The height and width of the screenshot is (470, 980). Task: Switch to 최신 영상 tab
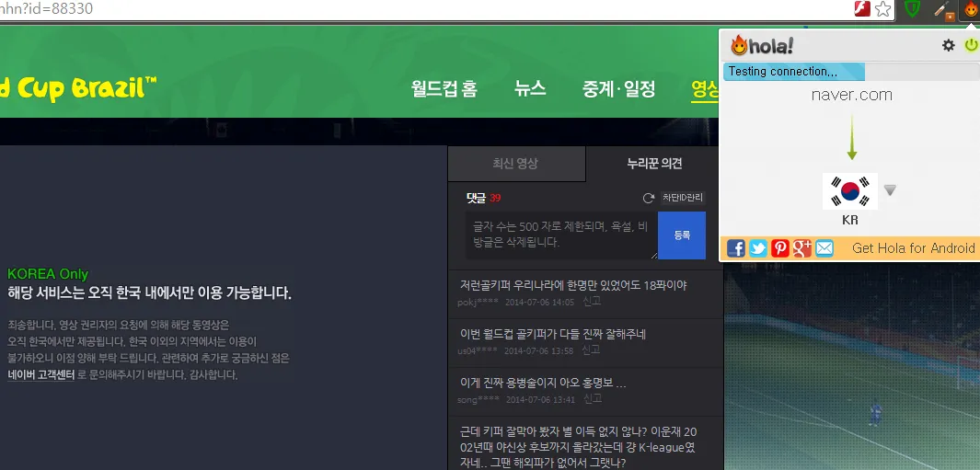(516, 164)
